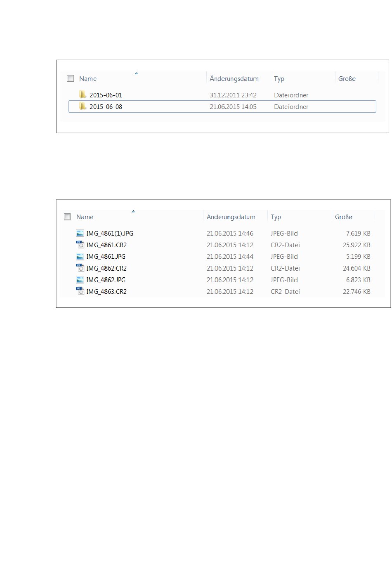Click Dateiordner type of 2015-06-01
Screen dimensions: 392x569
(x=291, y=95)
